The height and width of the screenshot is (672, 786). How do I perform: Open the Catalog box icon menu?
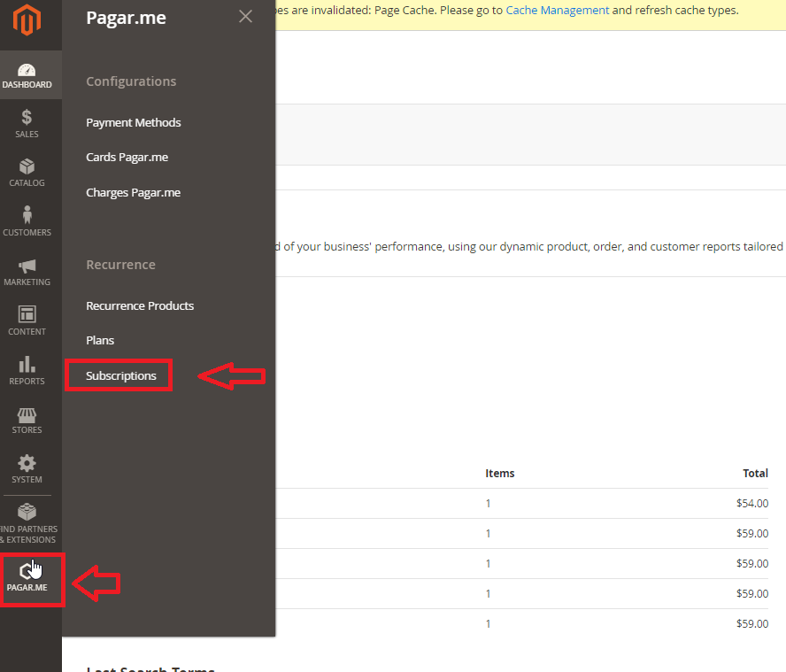pos(27,173)
